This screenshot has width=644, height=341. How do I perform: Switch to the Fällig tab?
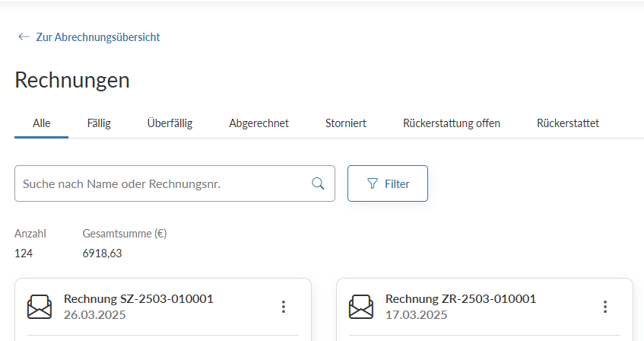click(x=99, y=123)
